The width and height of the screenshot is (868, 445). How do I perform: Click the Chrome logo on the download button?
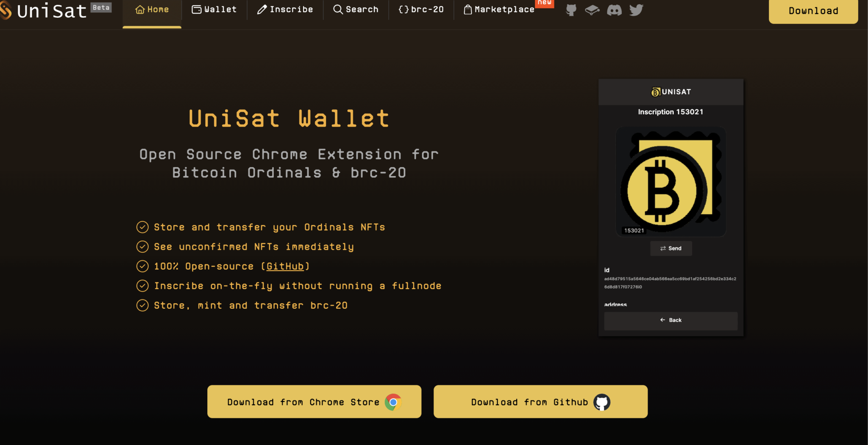pos(393,402)
